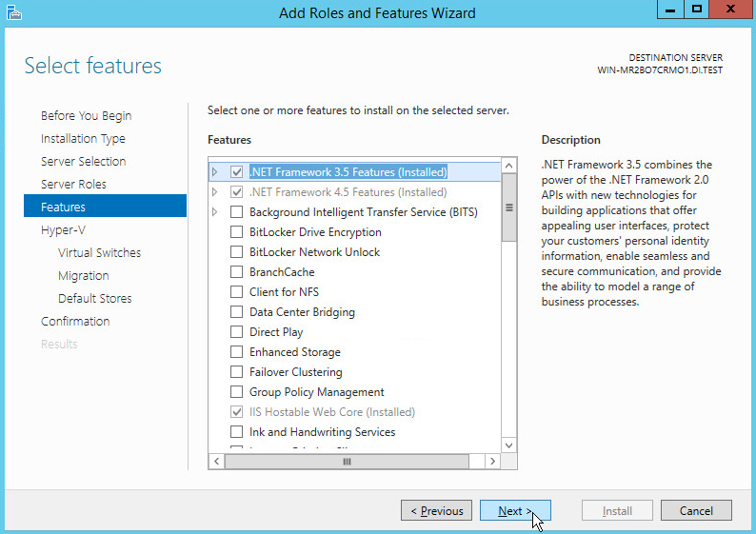756x534 pixels.
Task: Check the Failover Clustering feature
Action: 237,372
